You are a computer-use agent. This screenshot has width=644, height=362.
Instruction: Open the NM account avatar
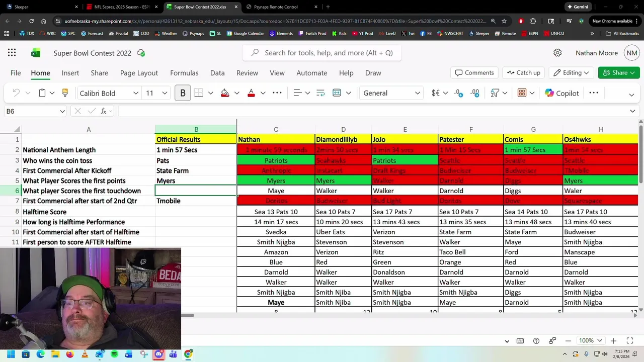click(632, 53)
